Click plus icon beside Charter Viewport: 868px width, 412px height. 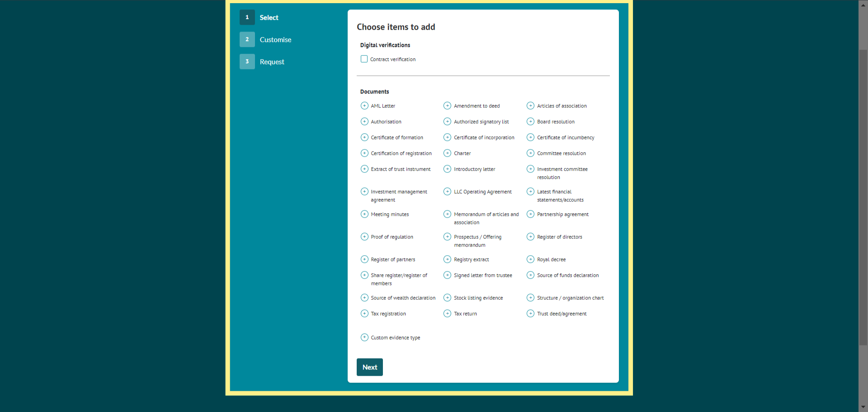tap(447, 153)
